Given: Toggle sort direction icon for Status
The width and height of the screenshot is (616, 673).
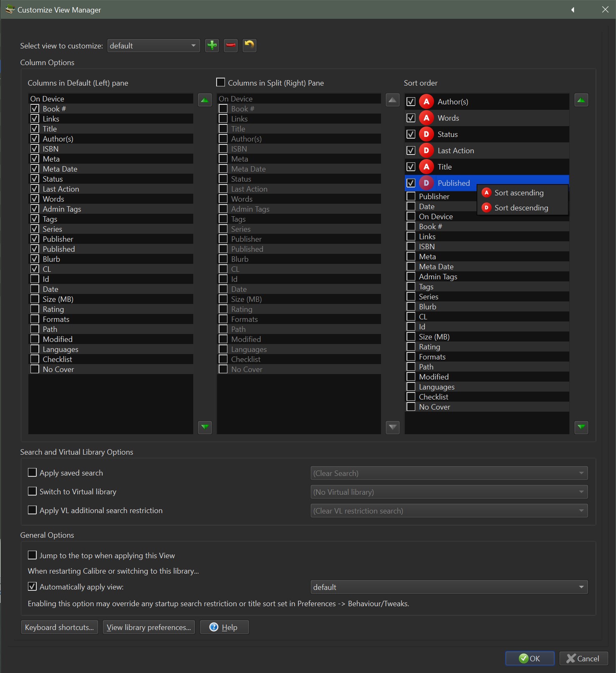Looking at the screenshot, I should 426,134.
